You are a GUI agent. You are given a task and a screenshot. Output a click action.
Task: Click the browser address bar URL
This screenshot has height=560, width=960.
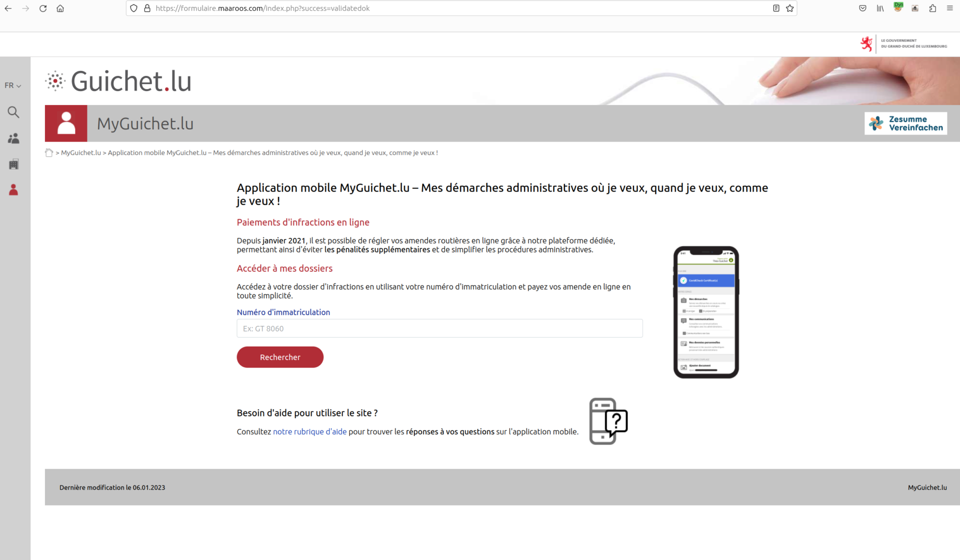(x=262, y=8)
